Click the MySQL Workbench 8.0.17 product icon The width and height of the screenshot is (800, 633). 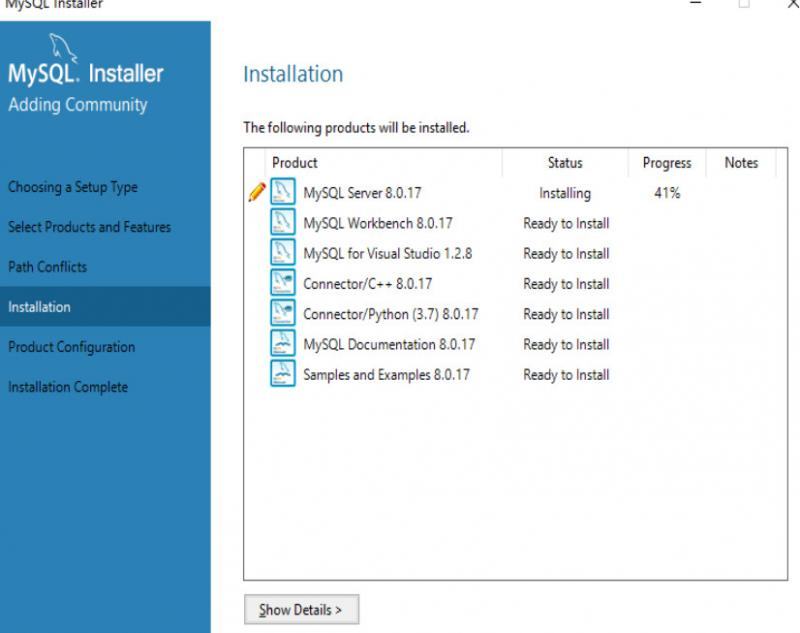coord(283,222)
